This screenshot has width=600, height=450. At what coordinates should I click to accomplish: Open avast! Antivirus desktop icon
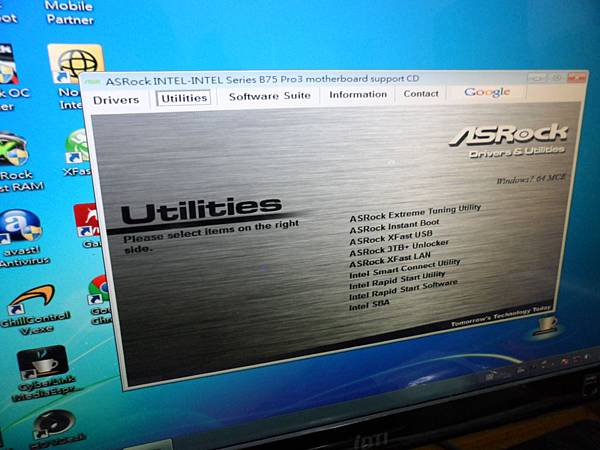point(21,237)
